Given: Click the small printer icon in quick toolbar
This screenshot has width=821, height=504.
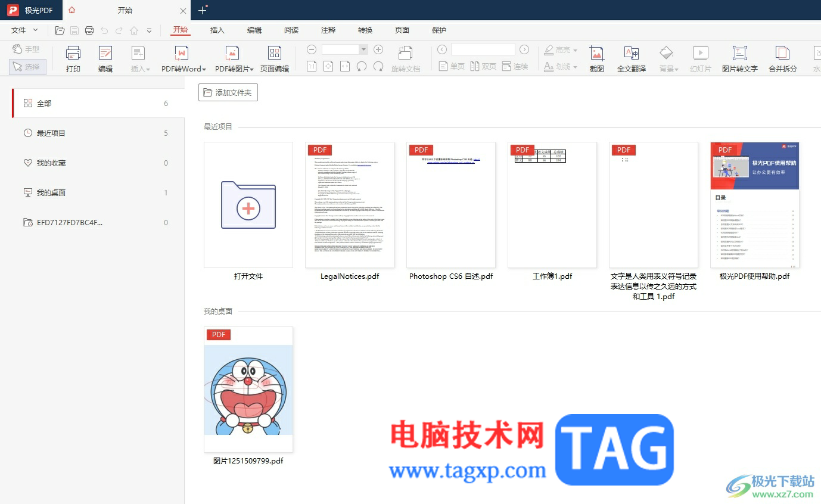Looking at the screenshot, I should tap(89, 30).
